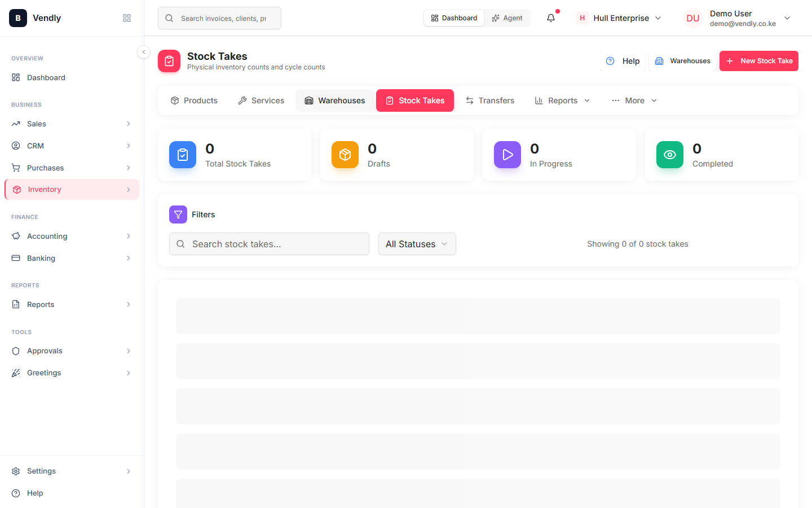Click the pink Stock Takes header icon
Viewport: 812px width, 508px height.
point(169,61)
